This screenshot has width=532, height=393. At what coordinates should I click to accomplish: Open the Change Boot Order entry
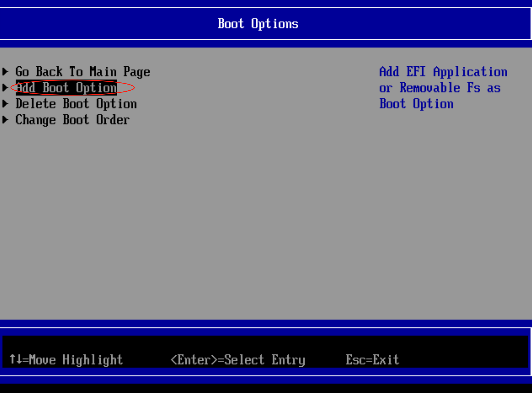tap(73, 120)
